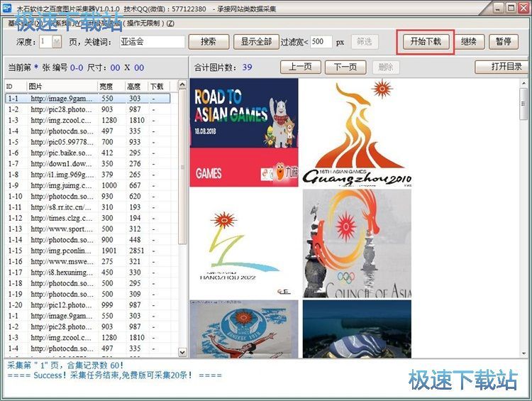This screenshot has width=532, height=401.
Task: Select row 1-15 img.pconlin entry
Action: click(87, 251)
